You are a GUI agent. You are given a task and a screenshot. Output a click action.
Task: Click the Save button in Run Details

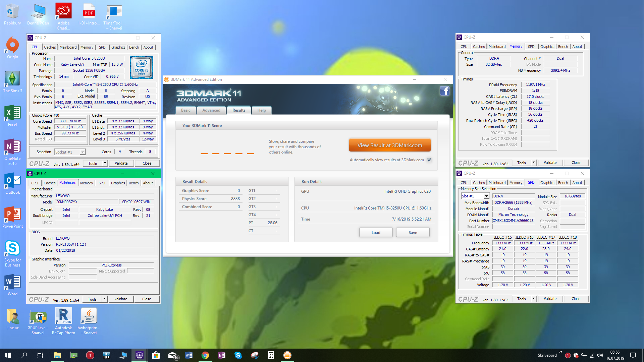click(413, 232)
